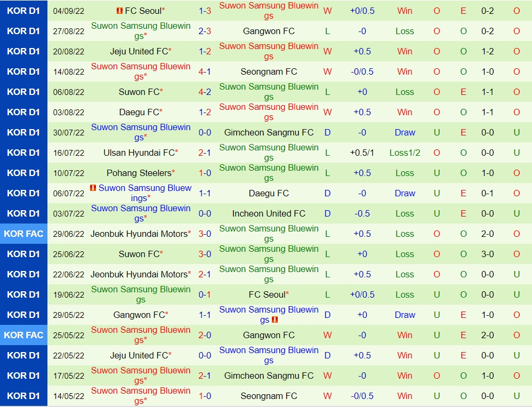Click Gimcheon Sangmu FC in 17/05/22 row
Screen dimensions: 532x407
[x=269, y=376]
